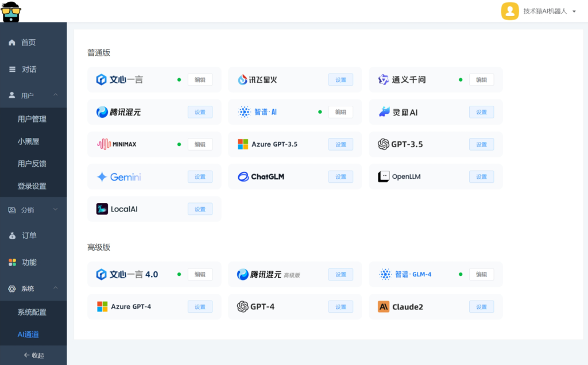
Task: Open the account dropdown arrow beside 技术猿AI机器人
Action: [574, 11]
